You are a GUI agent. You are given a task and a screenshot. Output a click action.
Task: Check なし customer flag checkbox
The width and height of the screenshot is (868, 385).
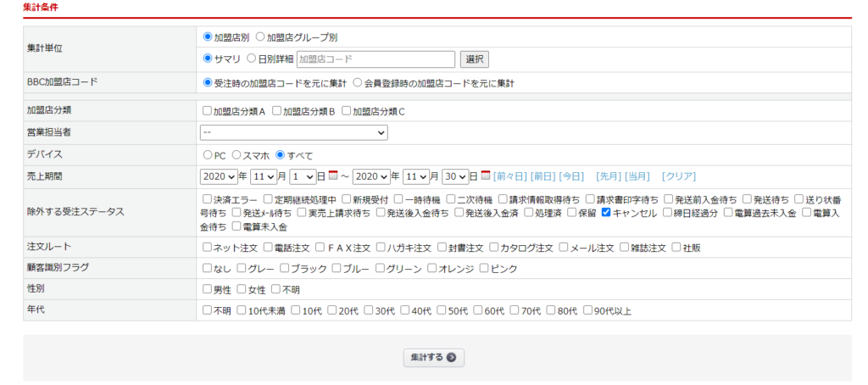point(207,268)
